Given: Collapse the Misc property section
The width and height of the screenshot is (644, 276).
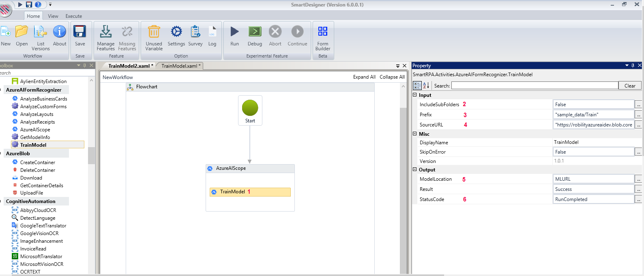Looking at the screenshot, I should pos(415,133).
